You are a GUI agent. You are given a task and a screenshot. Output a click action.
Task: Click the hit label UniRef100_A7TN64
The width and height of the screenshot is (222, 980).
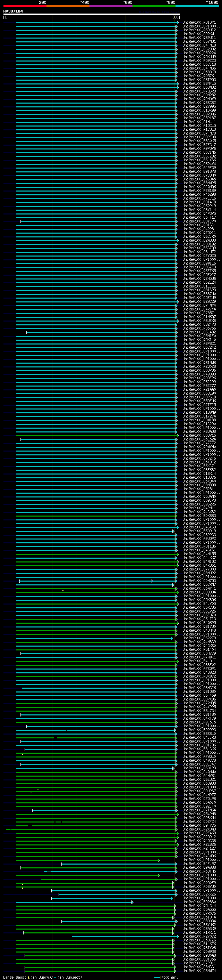(x=199, y=810)
